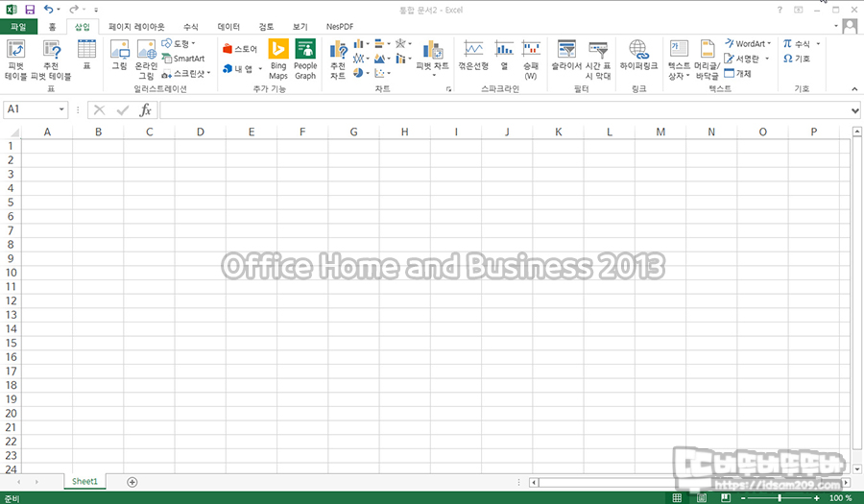Switch to the Formulas tab
The height and width of the screenshot is (504, 864).
[191, 27]
